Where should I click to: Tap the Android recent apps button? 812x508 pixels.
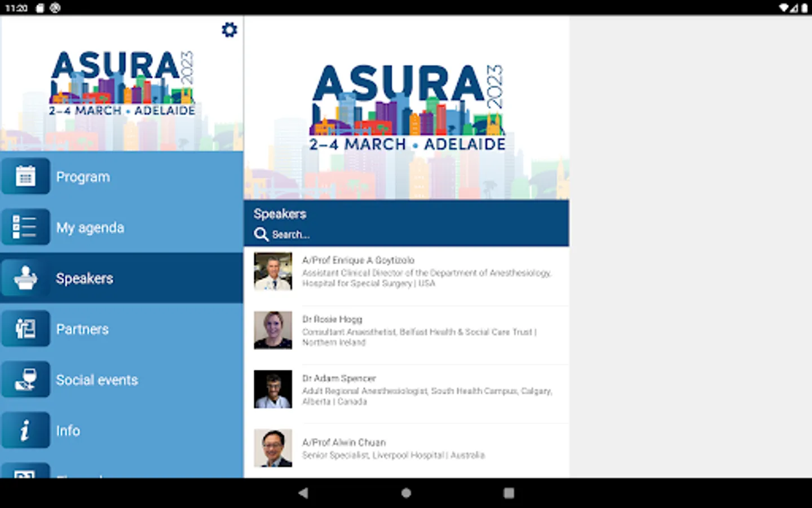(x=509, y=493)
